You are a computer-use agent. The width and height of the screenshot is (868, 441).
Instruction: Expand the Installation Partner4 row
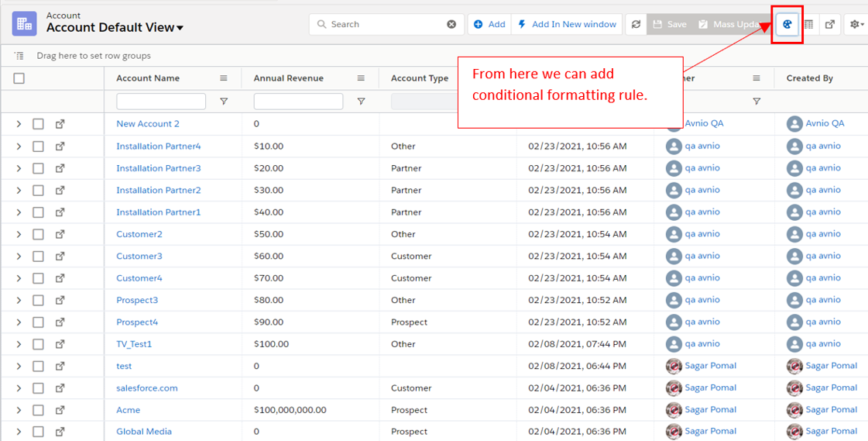19,146
